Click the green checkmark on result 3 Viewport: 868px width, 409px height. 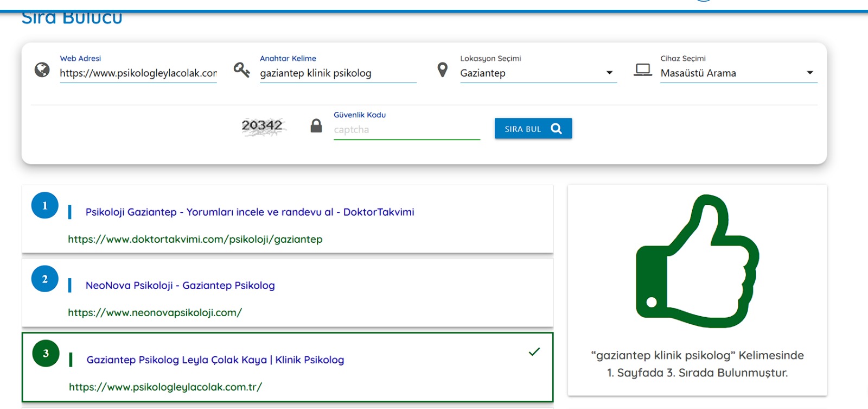[x=534, y=352]
